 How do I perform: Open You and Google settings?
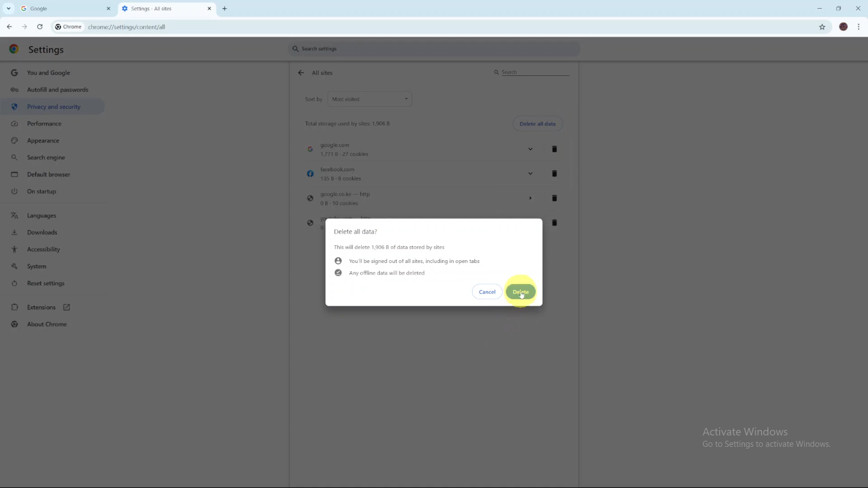(48, 73)
